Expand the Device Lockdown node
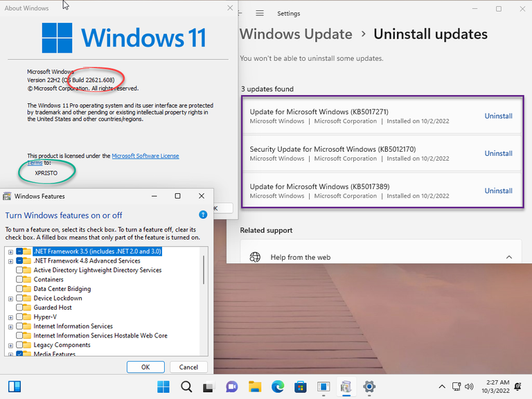 10,299
